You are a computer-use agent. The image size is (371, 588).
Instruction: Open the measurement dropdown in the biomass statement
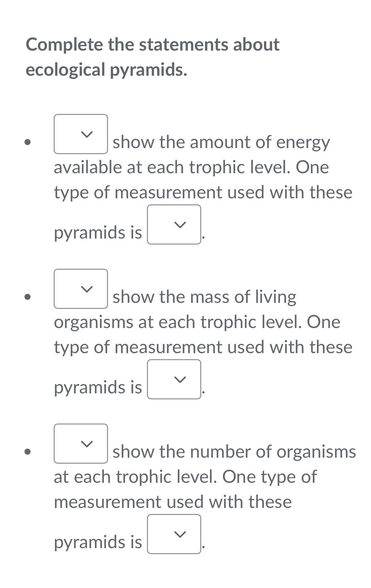[x=173, y=380]
